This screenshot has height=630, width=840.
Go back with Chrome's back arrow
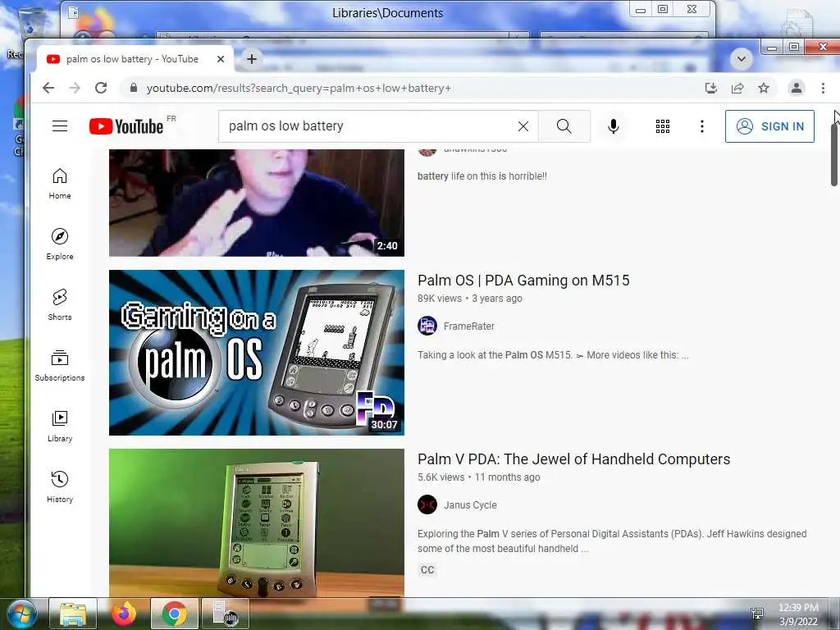click(x=48, y=88)
